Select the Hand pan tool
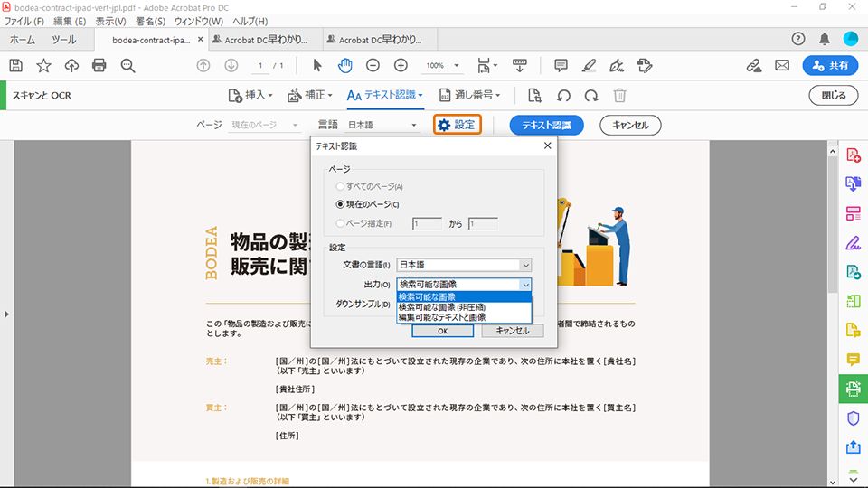The image size is (868, 488). [x=344, y=65]
